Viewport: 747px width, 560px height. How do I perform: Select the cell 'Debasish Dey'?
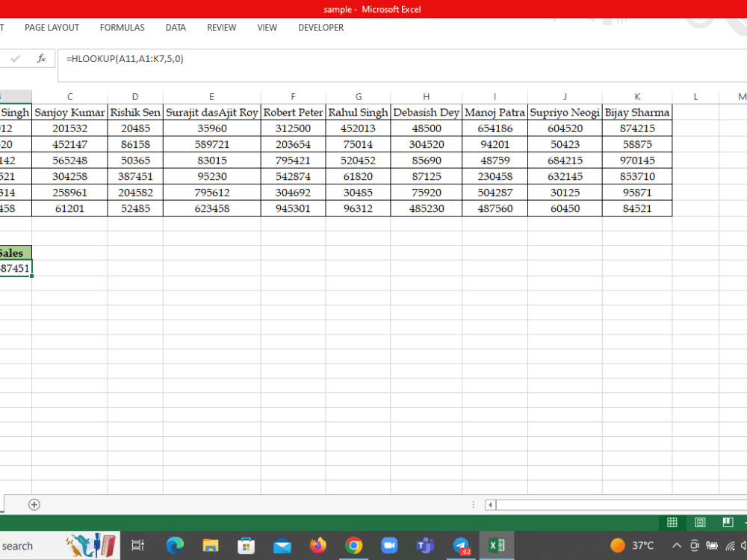pyautogui.click(x=427, y=113)
